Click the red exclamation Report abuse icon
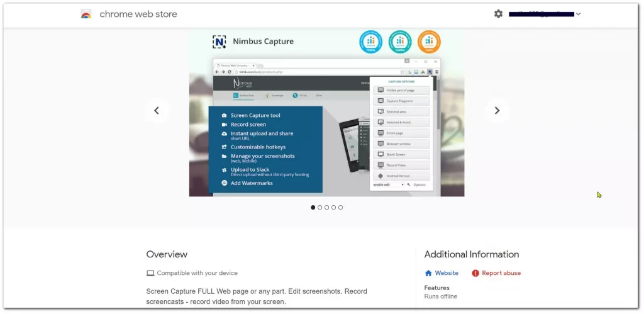The image size is (644, 314). click(x=475, y=273)
